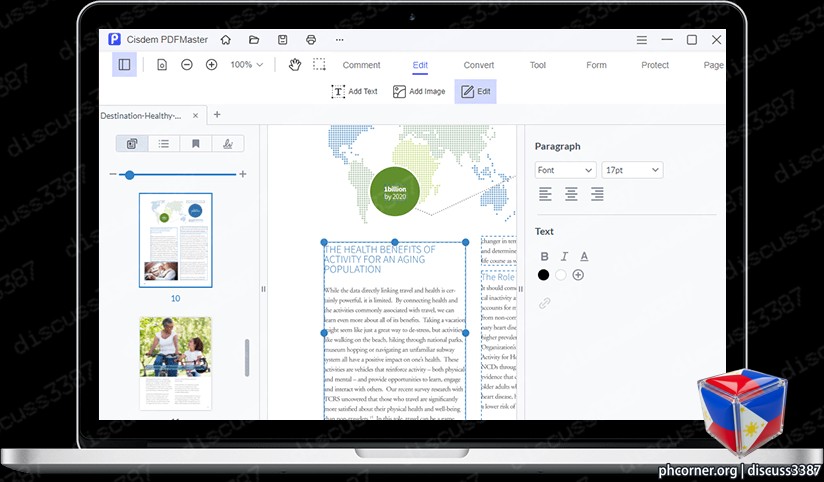This screenshot has width=824, height=482.
Task: Toggle the sidebar panel button
Action: [125, 65]
